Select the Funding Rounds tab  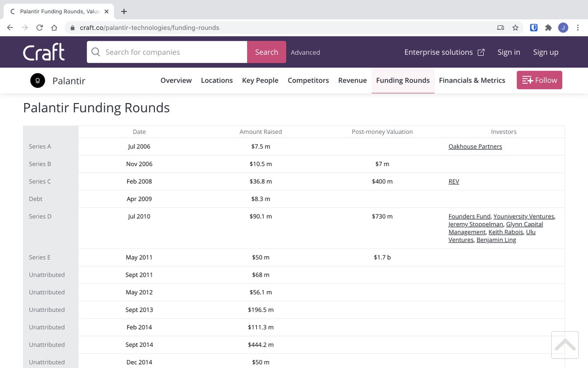403,80
